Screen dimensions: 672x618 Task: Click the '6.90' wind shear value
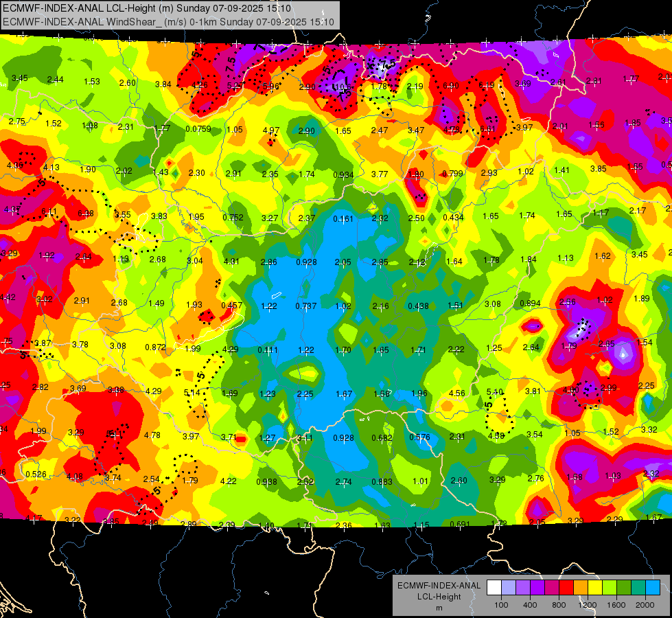coord(451,86)
